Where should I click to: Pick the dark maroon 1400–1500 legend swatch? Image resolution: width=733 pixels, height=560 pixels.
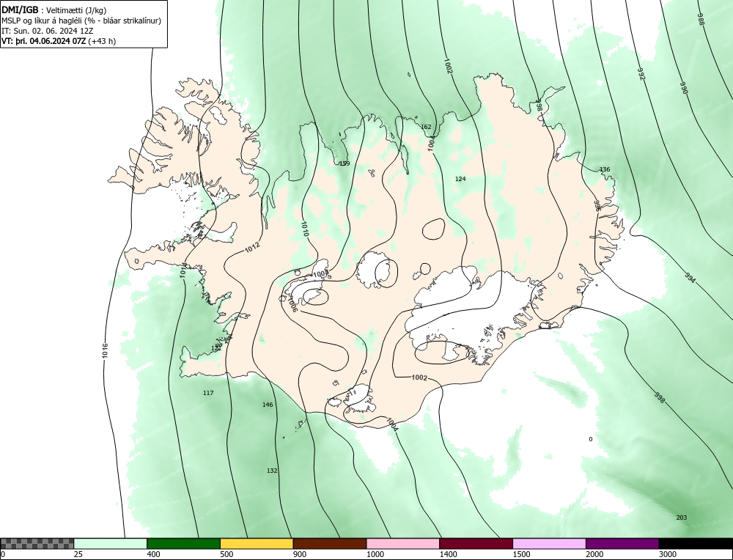coord(476,544)
